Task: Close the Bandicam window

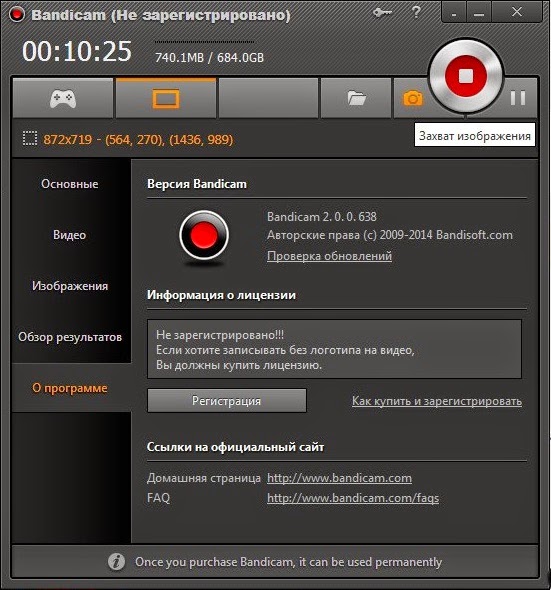Action: tap(517, 12)
